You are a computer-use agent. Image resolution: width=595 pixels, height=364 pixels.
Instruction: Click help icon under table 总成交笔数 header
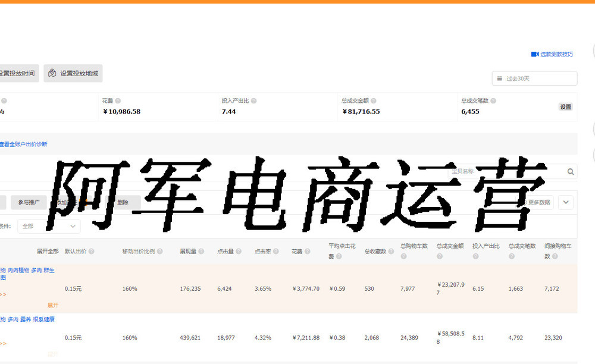[512, 256]
